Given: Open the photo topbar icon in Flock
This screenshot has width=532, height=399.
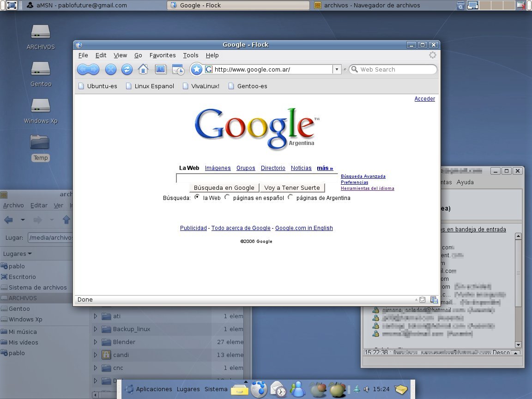Looking at the screenshot, I should click(161, 70).
